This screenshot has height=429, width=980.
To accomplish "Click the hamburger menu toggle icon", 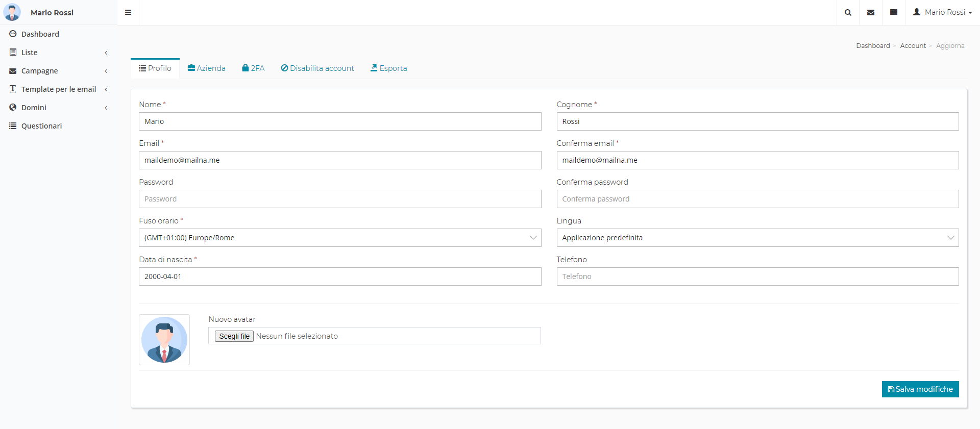I will 128,12.
